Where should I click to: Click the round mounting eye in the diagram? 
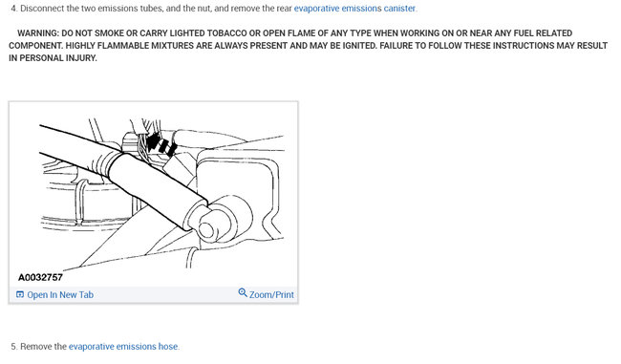click(x=206, y=229)
